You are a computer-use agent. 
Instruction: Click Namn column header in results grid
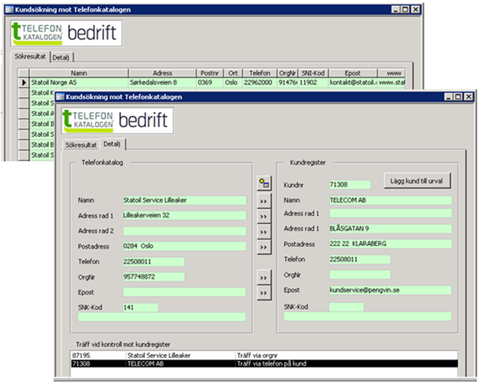(x=79, y=73)
